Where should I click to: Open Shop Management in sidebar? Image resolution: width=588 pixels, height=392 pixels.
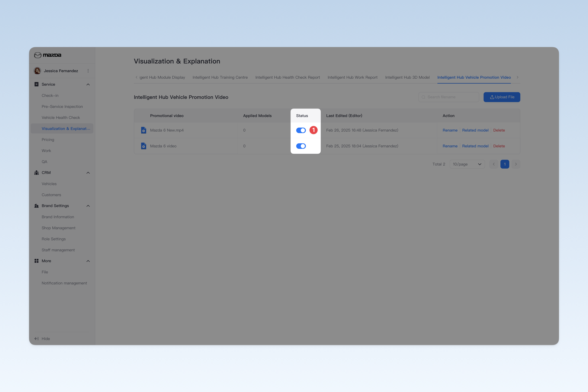point(59,228)
